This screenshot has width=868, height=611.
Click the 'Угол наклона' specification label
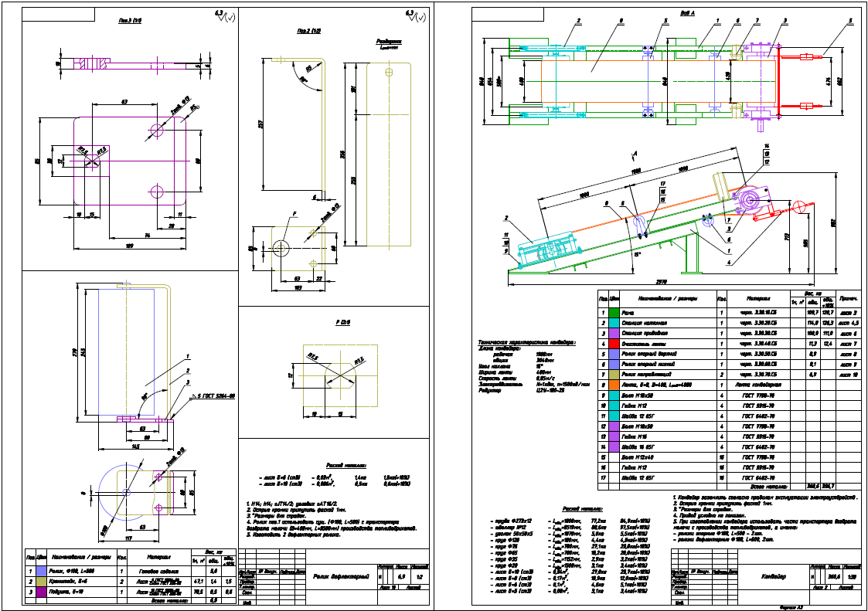494,366
